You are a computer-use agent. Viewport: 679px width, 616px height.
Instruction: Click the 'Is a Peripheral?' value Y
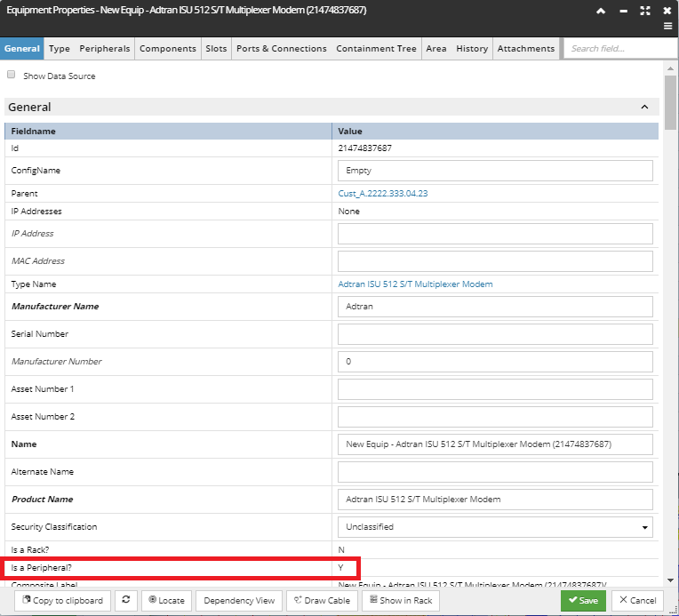340,568
